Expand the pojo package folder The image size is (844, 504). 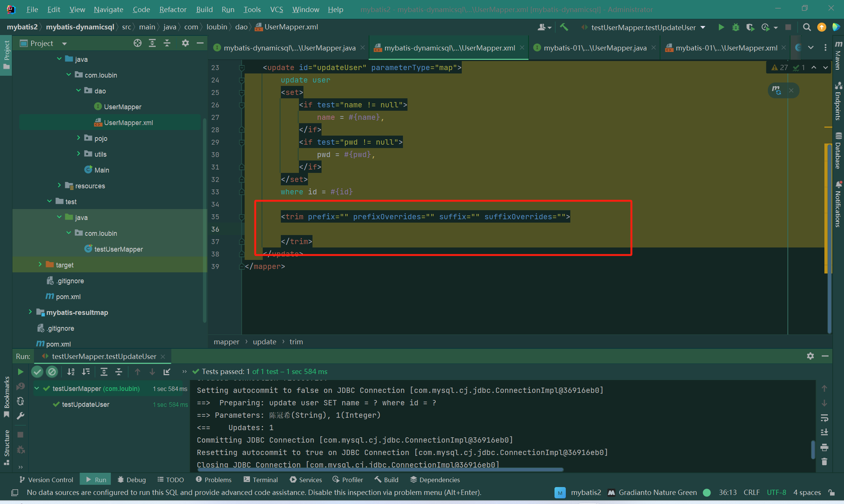coord(78,138)
